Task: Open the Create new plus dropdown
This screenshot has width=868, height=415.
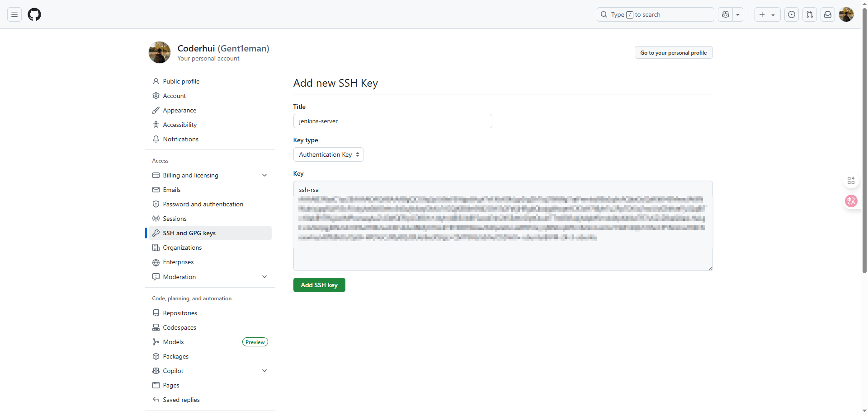Action: tap(767, 14)
